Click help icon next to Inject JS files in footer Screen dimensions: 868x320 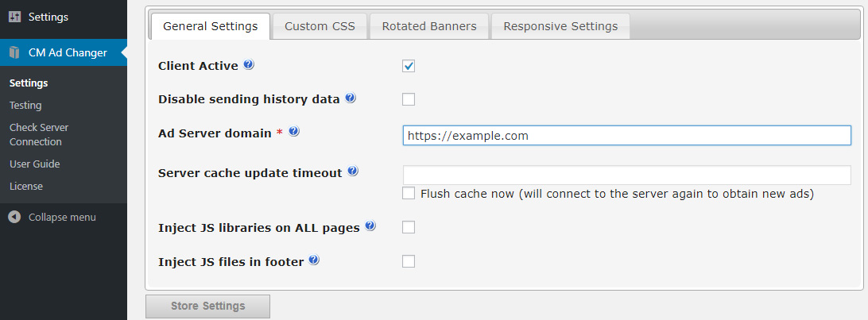[314, 260]
